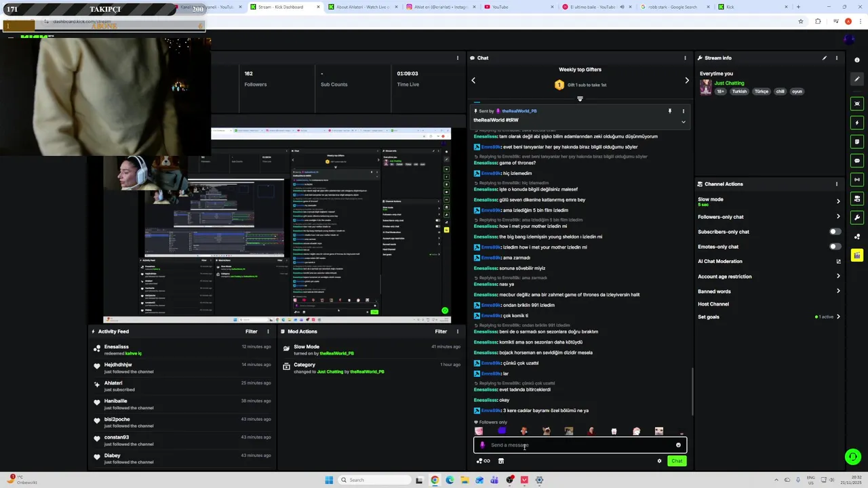Viewport: 868px width, 488px height.
Task: Open Mod Actions Filter
Action: pos(441,331)
